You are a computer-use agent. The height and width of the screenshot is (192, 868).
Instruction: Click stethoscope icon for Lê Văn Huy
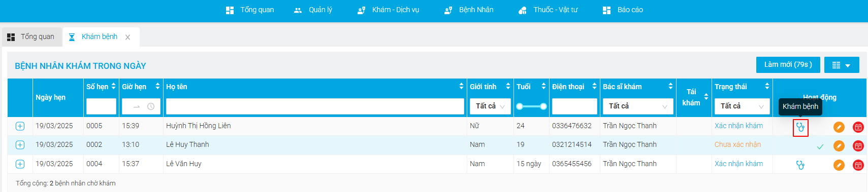[x=800, y=165]
